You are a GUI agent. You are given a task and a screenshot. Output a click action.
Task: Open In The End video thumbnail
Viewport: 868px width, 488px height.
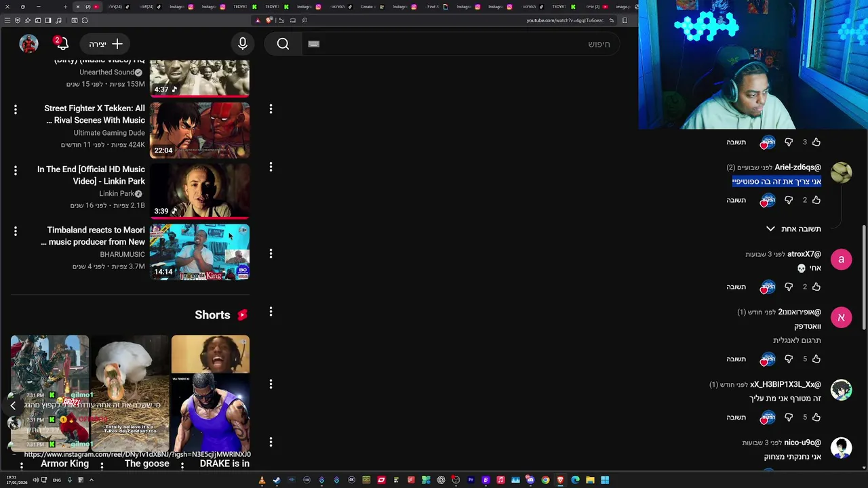(199, 191)
